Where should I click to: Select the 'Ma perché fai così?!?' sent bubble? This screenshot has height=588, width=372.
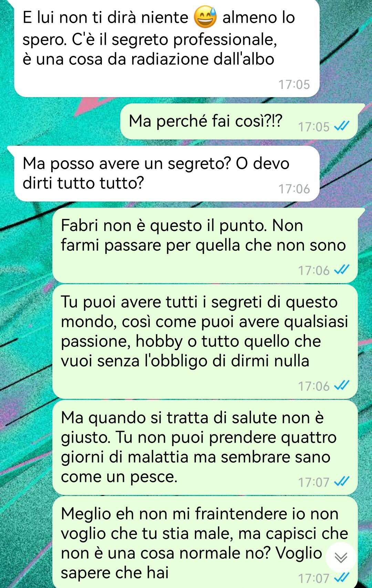[x=239, y=122]
